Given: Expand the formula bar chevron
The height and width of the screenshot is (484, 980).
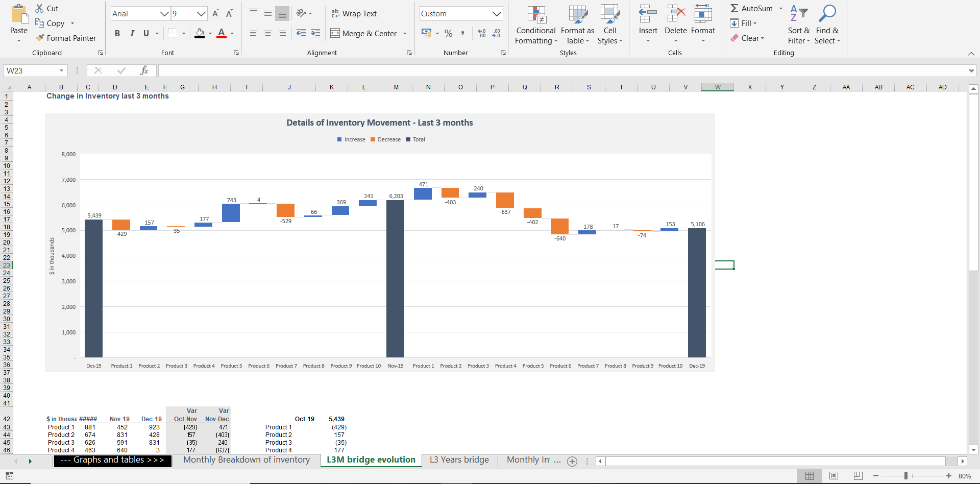Looking at the screenshot, I should pyautogui.click(x=971, y=70).
